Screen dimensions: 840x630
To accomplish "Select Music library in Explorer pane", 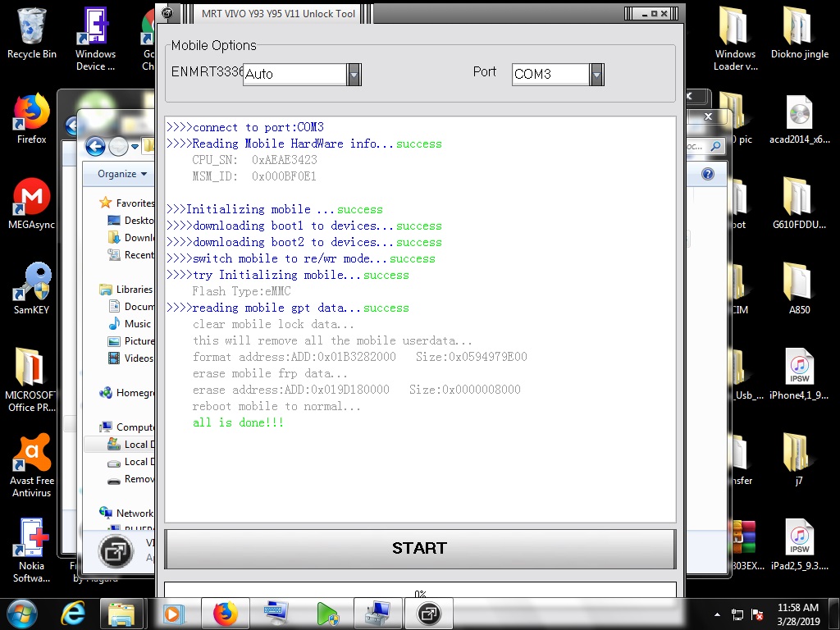I will 130,323.
